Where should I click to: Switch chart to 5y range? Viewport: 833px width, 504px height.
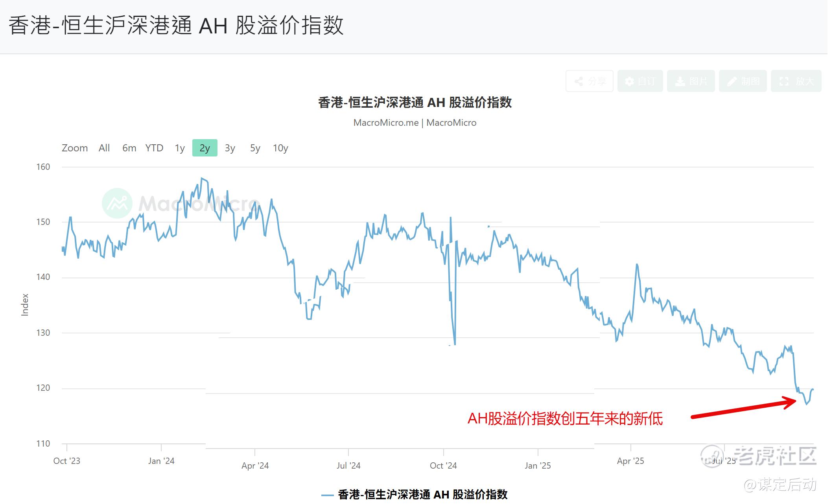pyautogui.click(x=255, y=148)
